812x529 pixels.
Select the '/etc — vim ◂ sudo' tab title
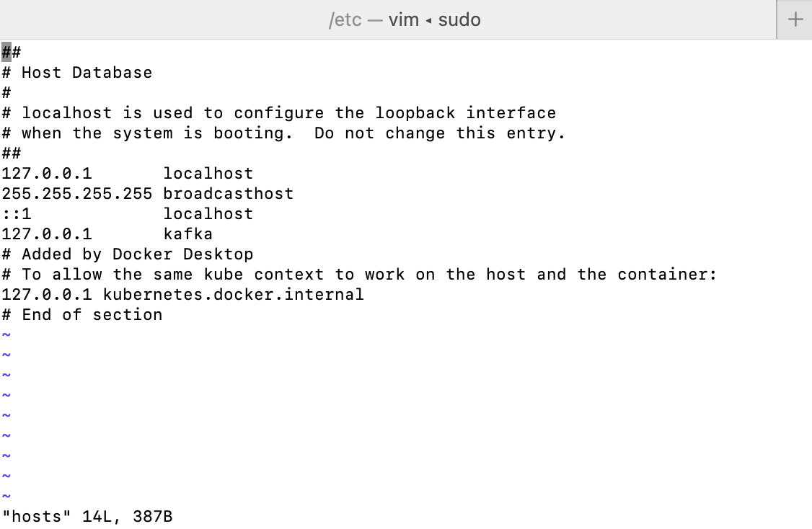pos(405,19)
